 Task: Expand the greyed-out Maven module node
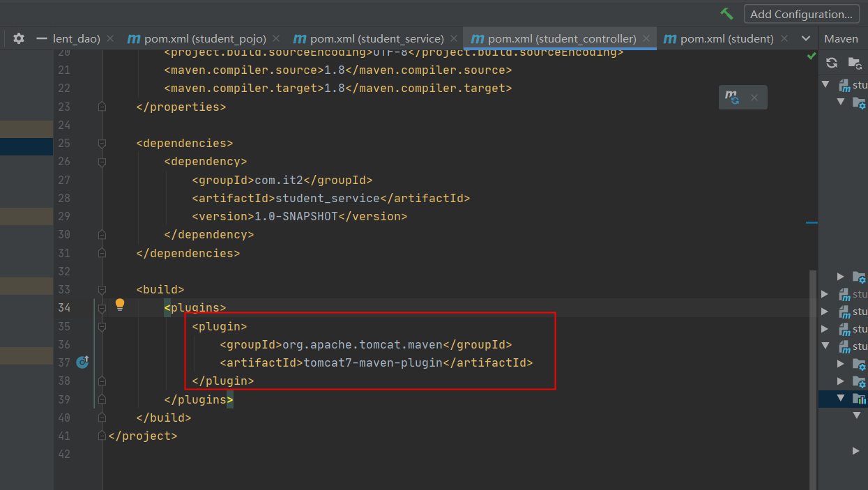pyautogui.click(x=826, y=294)
